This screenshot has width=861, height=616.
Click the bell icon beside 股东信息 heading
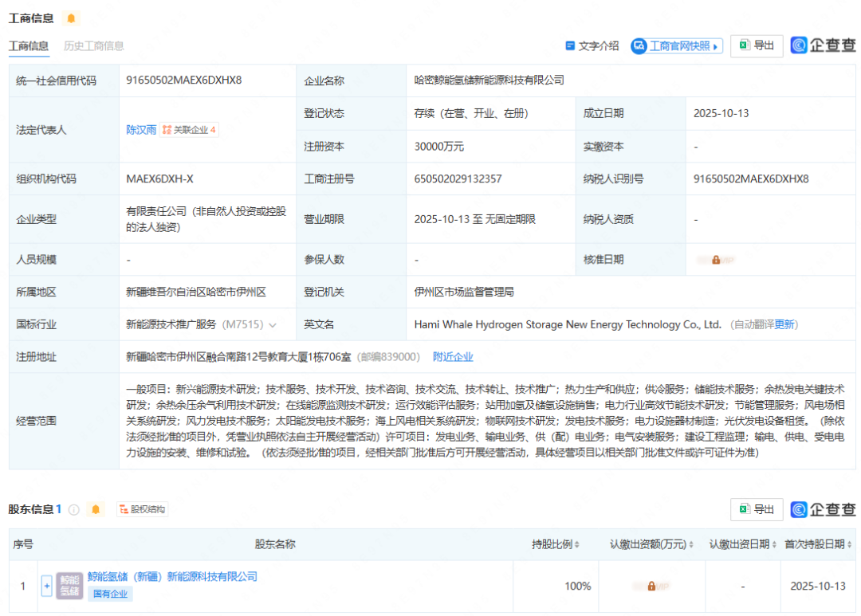96,509
